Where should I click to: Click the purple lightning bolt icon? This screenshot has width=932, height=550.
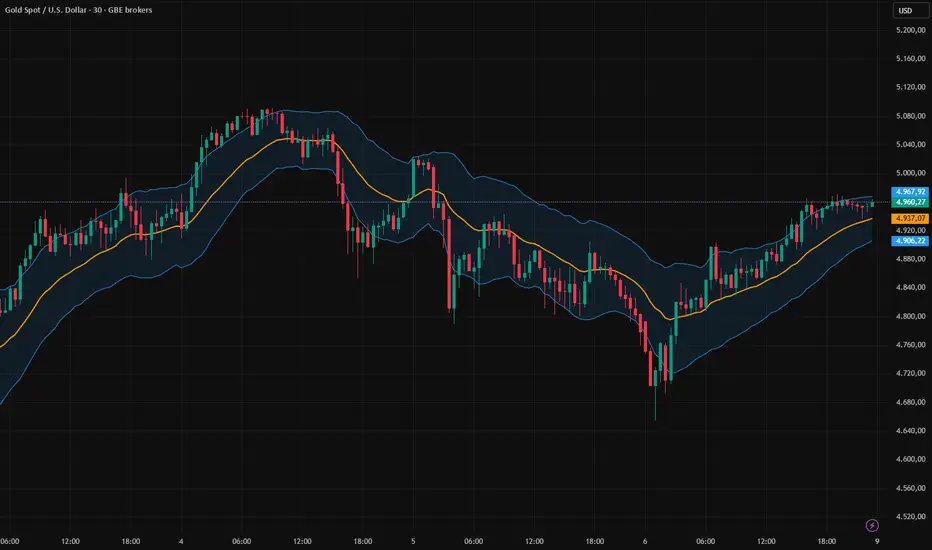pyautogui.click(x=872, y=524)
